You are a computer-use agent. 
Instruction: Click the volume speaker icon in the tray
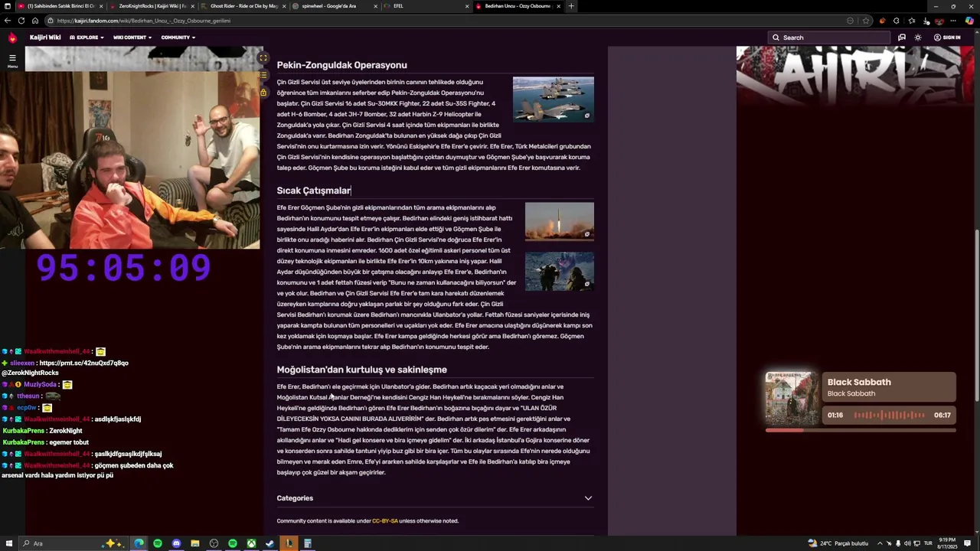click(x=907, y=543)
